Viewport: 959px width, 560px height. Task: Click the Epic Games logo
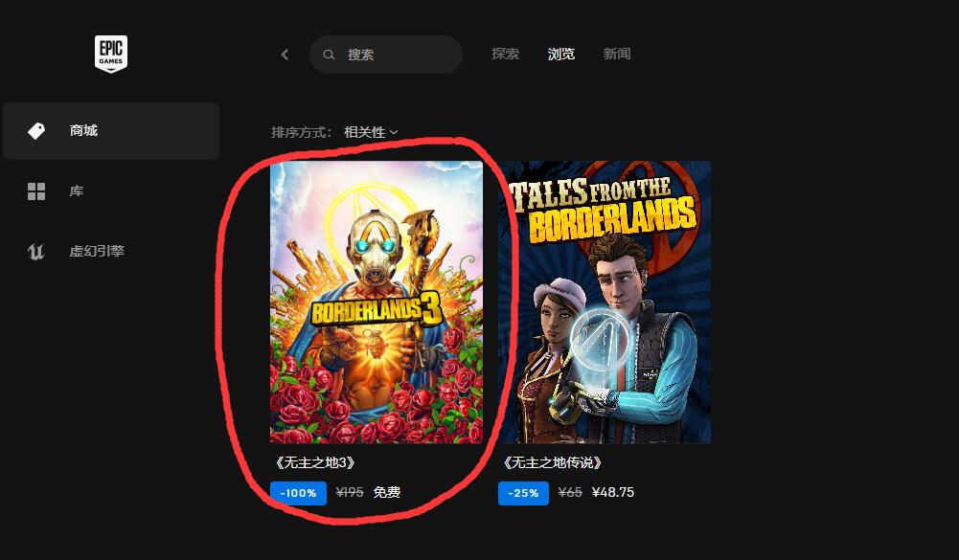[111, 54]
